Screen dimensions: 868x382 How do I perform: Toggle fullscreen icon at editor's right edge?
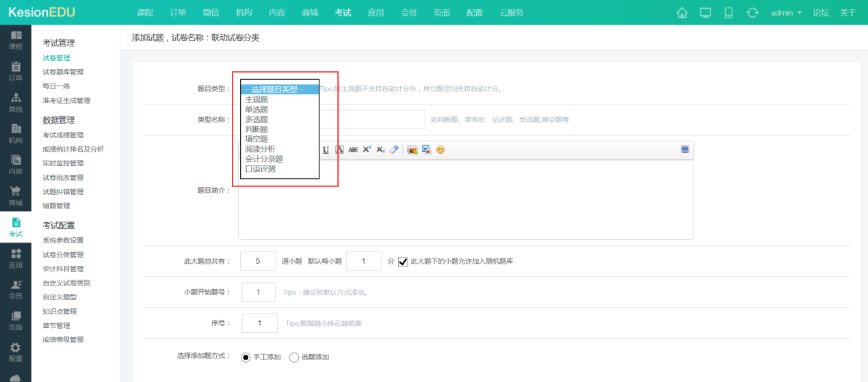coord(685,150)
